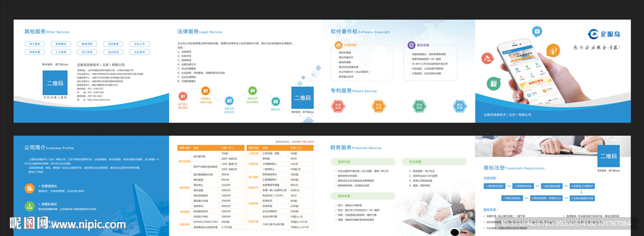The width and height of the screenshot is (644, 236).
Task: Click QR code under Other Service
Action: [55, 83]
